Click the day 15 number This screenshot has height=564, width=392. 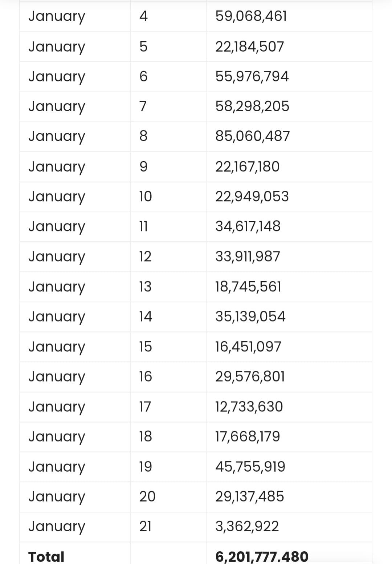click(146, 346)
